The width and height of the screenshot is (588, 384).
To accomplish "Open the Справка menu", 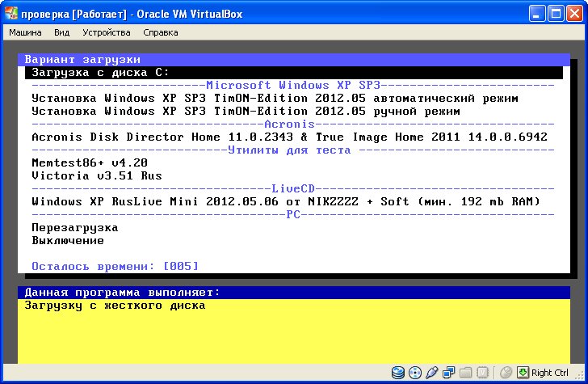I will tap(161, 32).
